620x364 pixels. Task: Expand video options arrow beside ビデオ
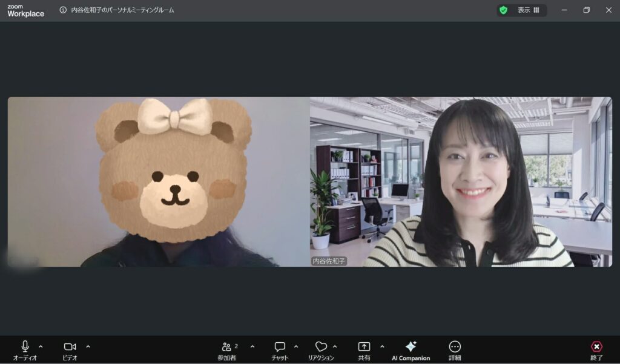[88, 346]
